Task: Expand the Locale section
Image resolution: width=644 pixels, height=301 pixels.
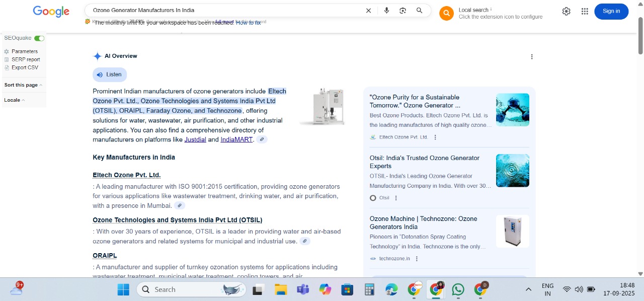Action: (15, 100)
